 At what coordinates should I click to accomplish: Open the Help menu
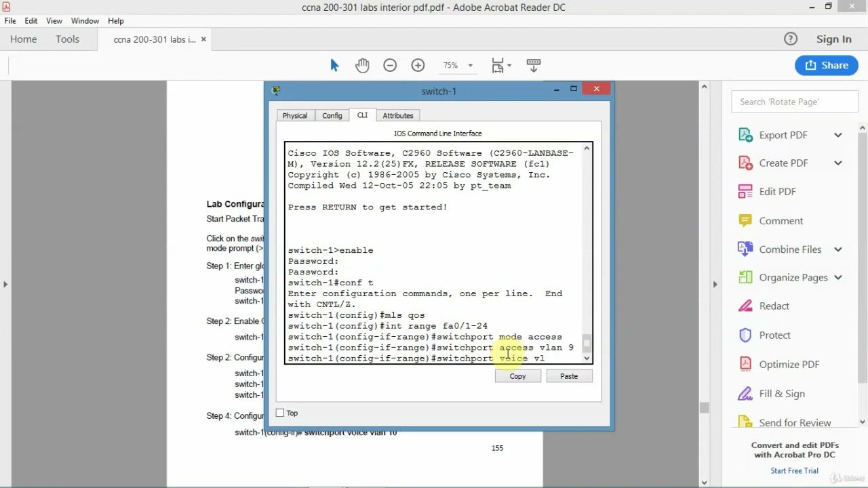coord(116,21)
